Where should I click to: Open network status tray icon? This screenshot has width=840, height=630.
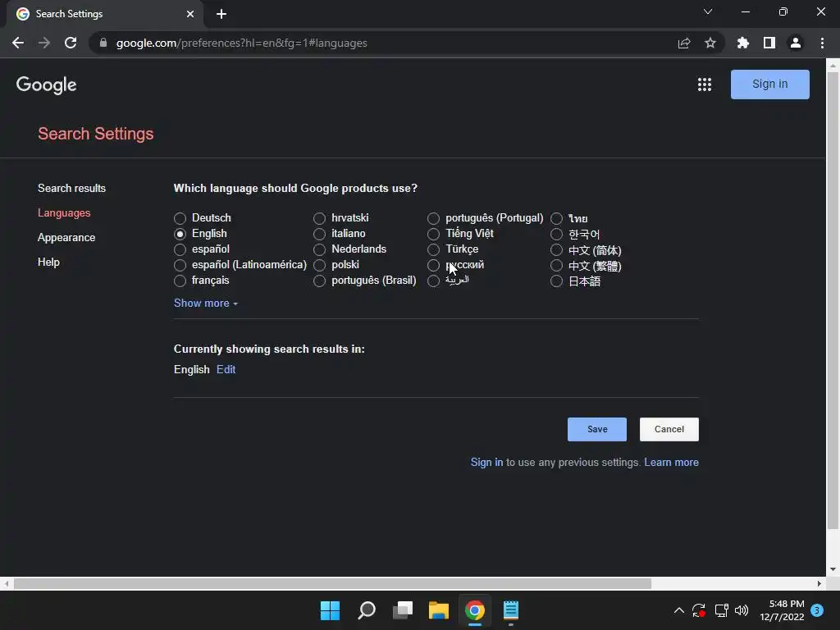(721, 610)
